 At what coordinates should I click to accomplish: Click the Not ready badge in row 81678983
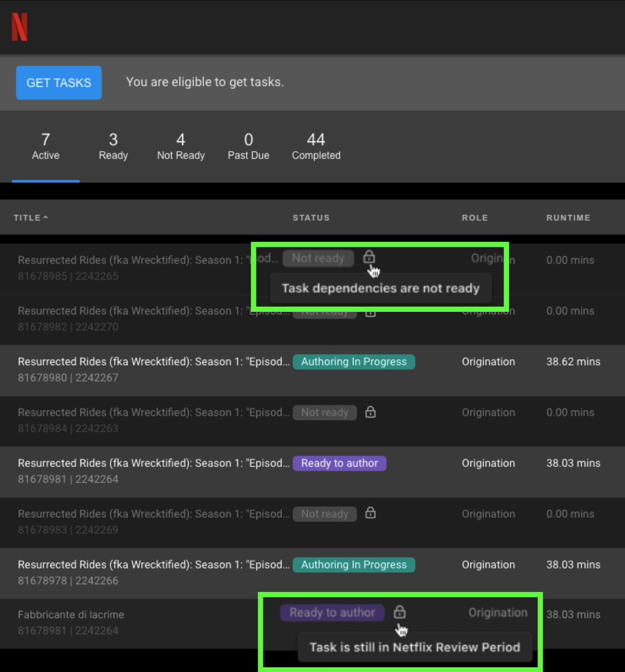coord(325,514)
